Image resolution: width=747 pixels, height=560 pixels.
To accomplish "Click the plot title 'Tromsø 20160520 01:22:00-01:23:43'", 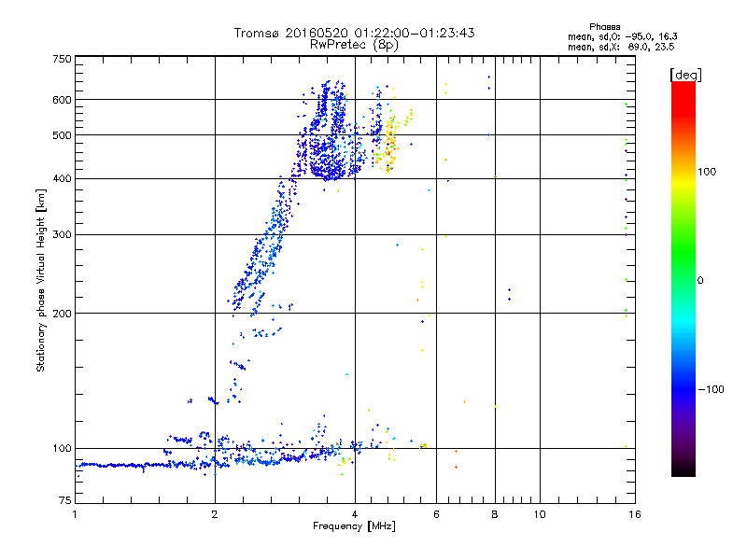I will point(354,33).
